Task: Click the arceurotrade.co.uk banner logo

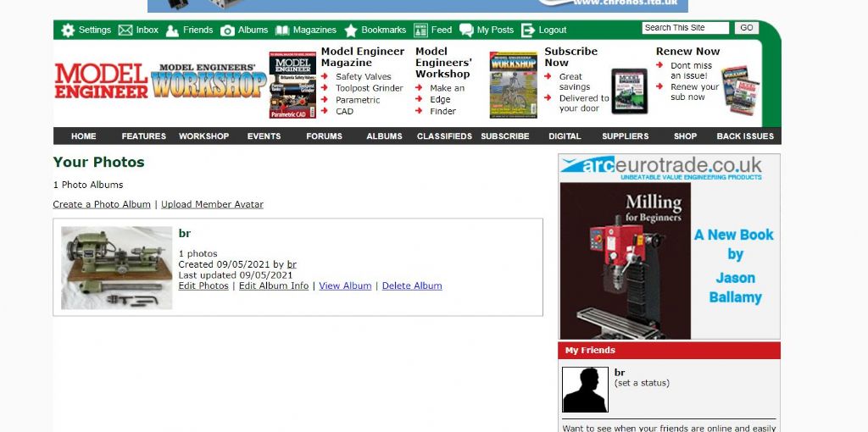Action: (x=661, y=168)
